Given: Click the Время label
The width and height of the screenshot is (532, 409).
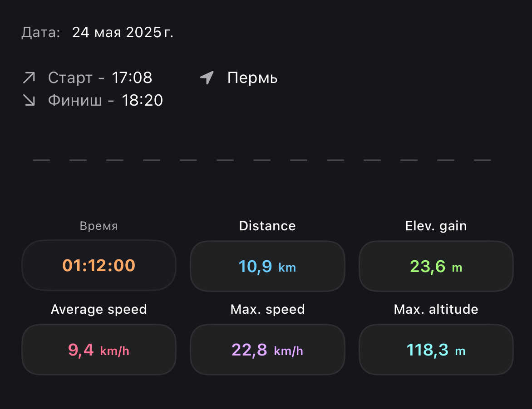Looking at the screenshot, I should 99,226.
